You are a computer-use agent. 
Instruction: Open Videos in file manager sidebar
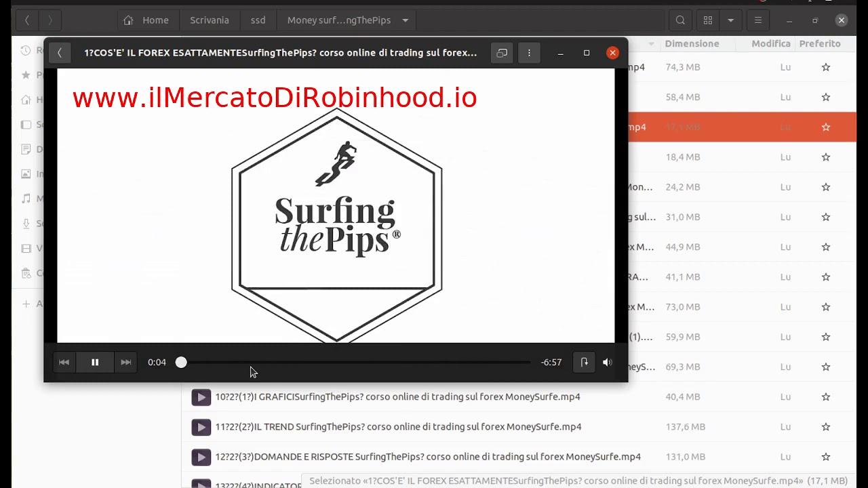click(26, 248)
